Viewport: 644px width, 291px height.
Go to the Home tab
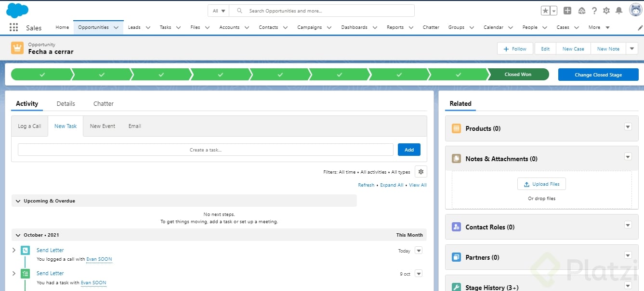point(62,27)
